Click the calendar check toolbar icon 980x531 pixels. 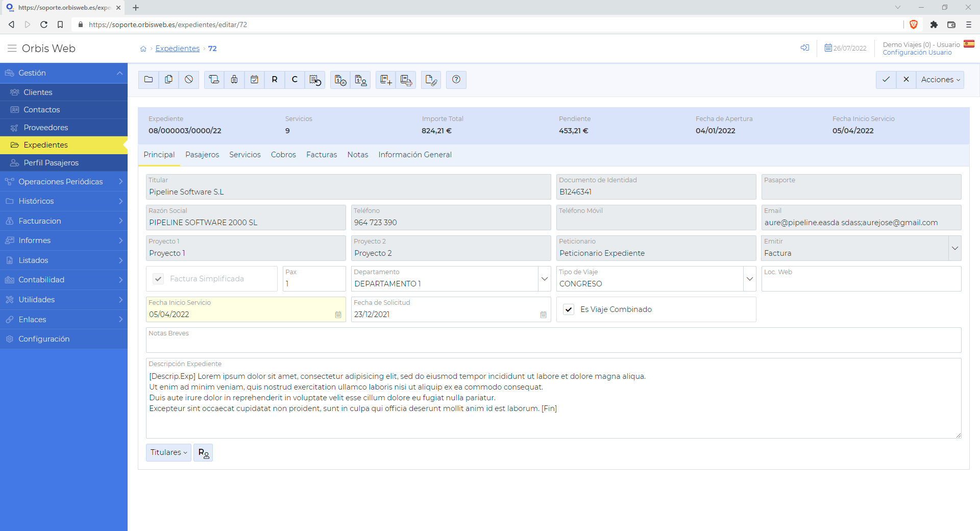point(254,80)
